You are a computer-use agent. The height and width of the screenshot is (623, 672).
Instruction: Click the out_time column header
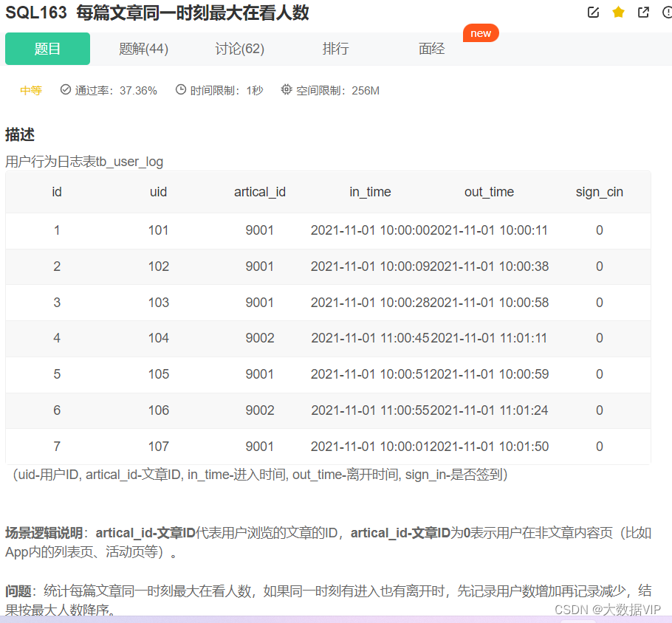coord(489,192)
